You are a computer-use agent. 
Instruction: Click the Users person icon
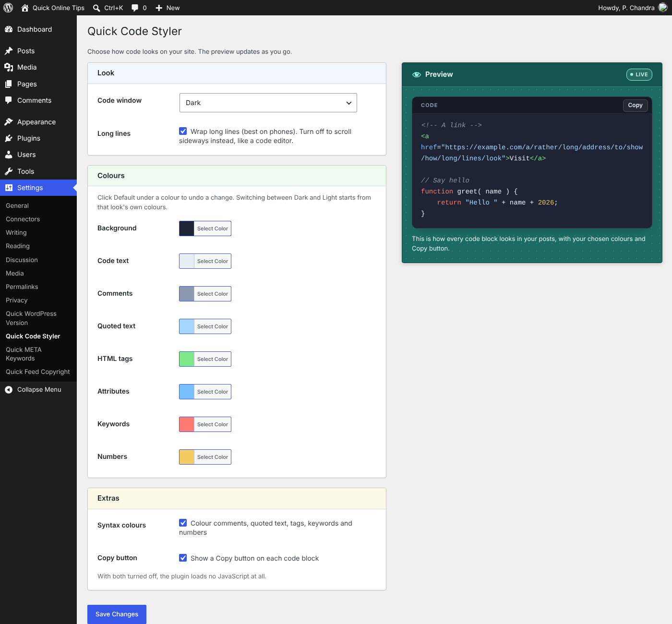click(9, 155)
